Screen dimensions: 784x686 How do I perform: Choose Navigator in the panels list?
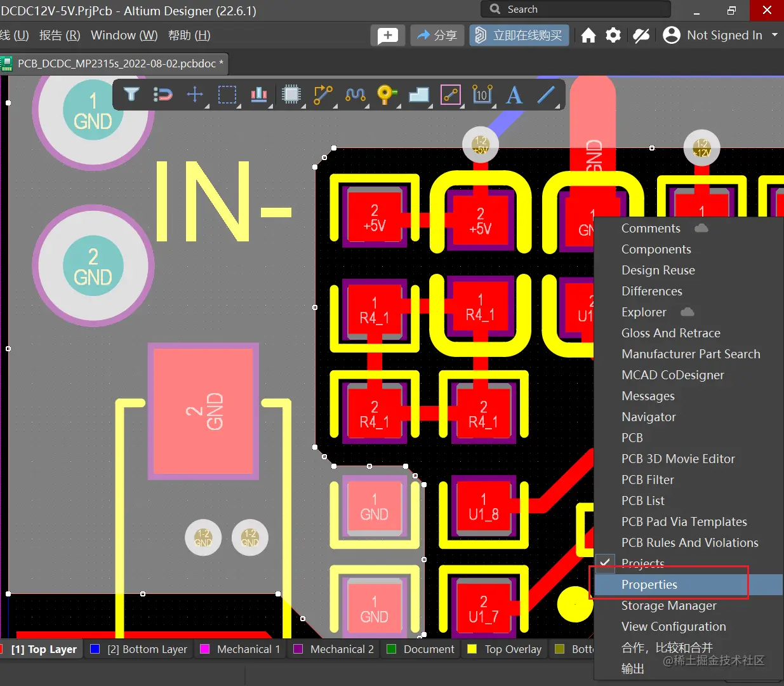click(689, 417)
